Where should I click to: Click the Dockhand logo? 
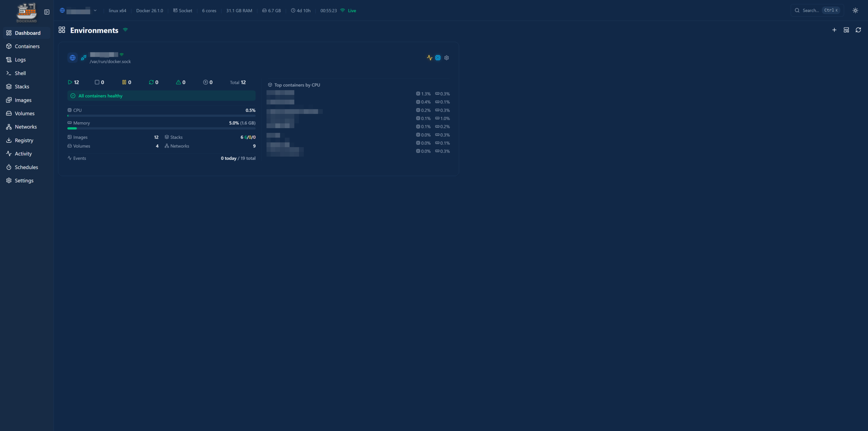click(26, 13)
